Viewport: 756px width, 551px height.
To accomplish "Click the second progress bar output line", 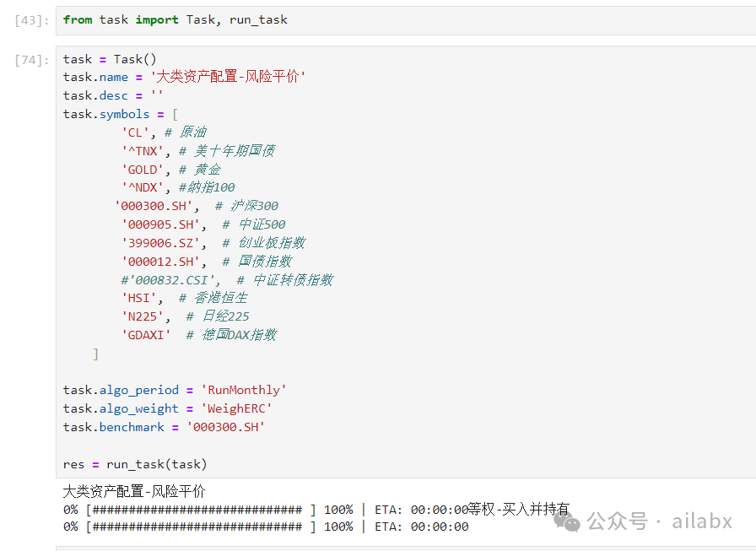I will click(266, 527).
